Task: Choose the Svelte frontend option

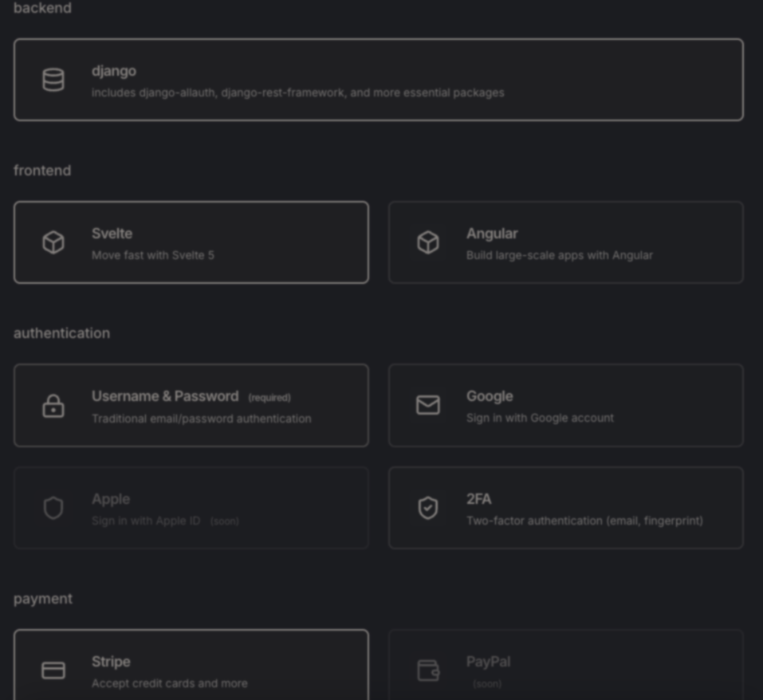Action: pos(191,242)
